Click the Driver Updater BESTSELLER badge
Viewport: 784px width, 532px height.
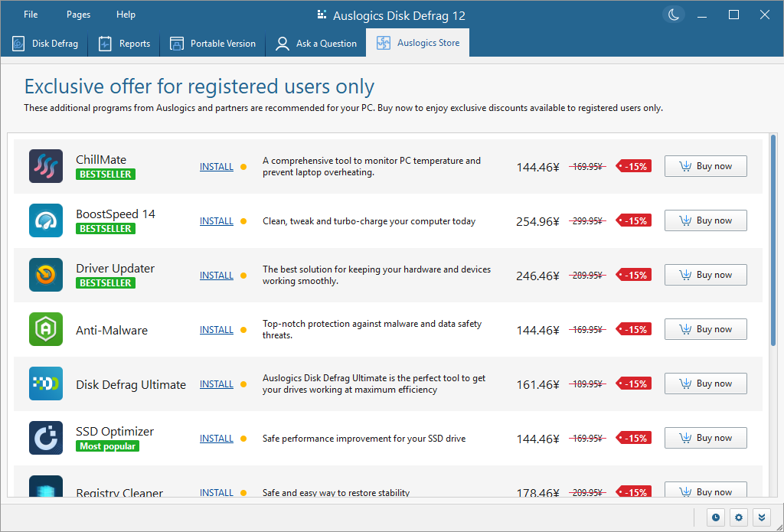(106, 283)
